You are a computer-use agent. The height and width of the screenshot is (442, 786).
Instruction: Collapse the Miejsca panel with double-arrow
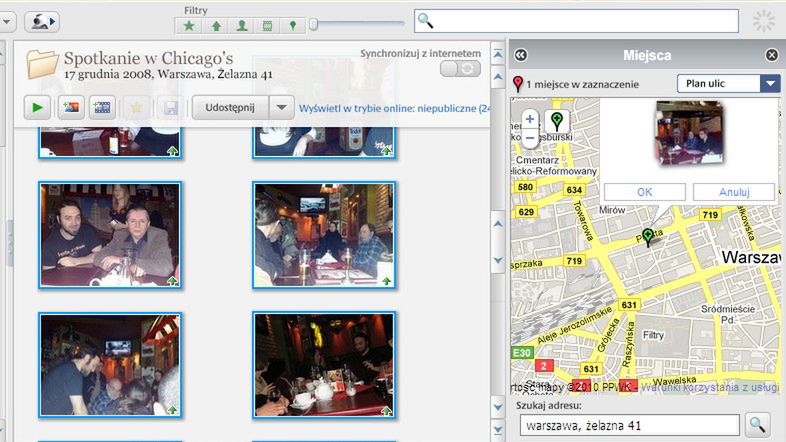click(520, 55)
